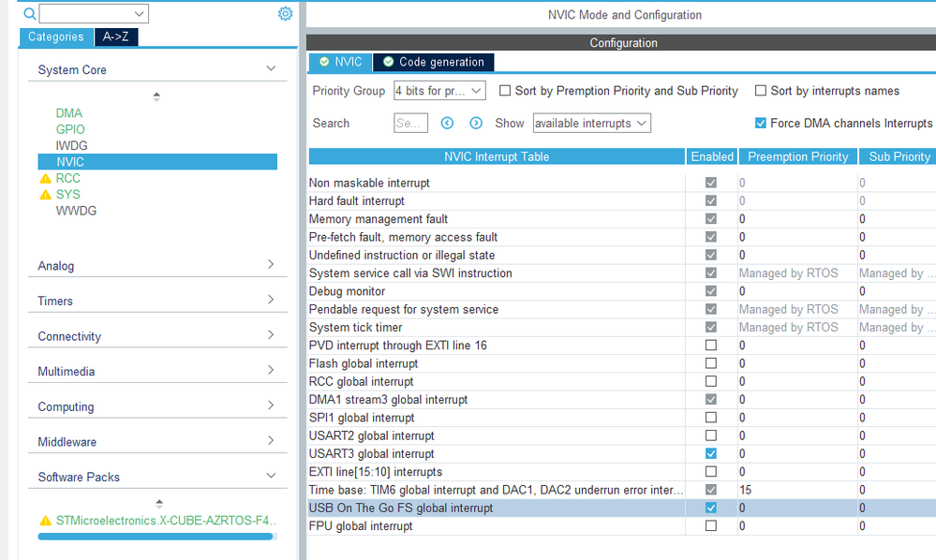This screenshot has height=560, width=936.
Task: Open the Show available interrupts dropdown
Action: pyautogui.click(x=591, y=123)
